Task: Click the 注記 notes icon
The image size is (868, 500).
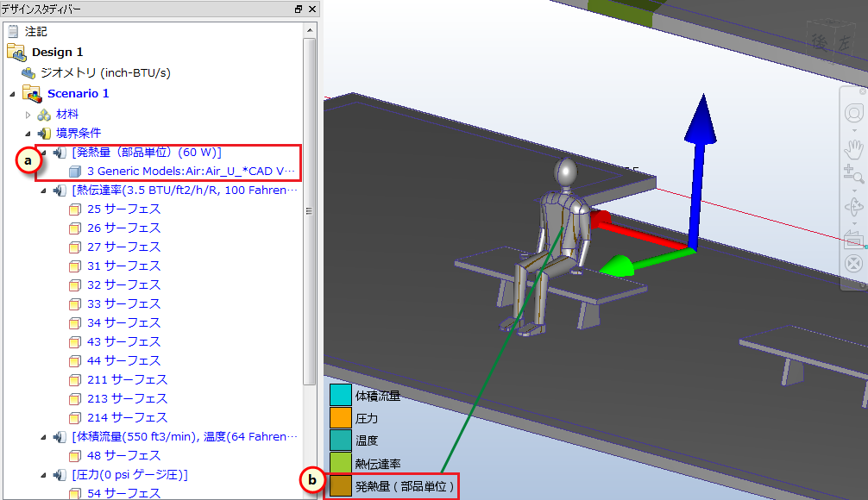Action: pos(13,32)
